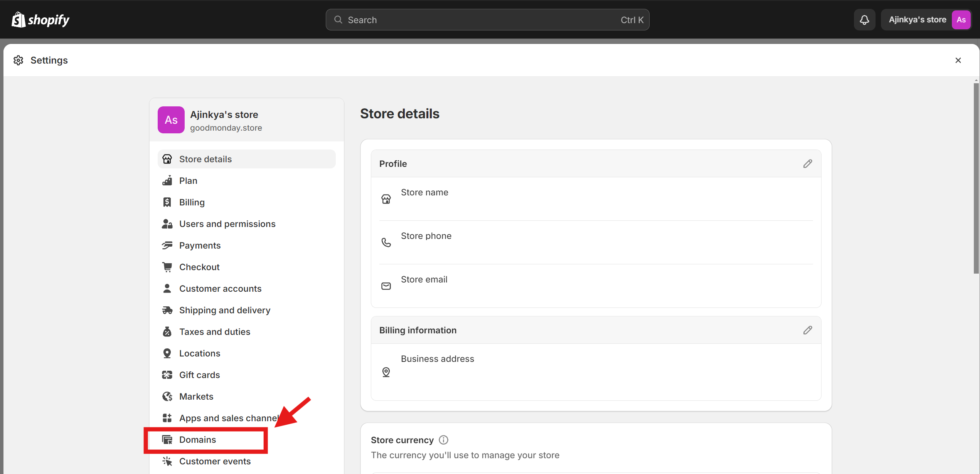Click the Store currency info icon

coord(443,440)
